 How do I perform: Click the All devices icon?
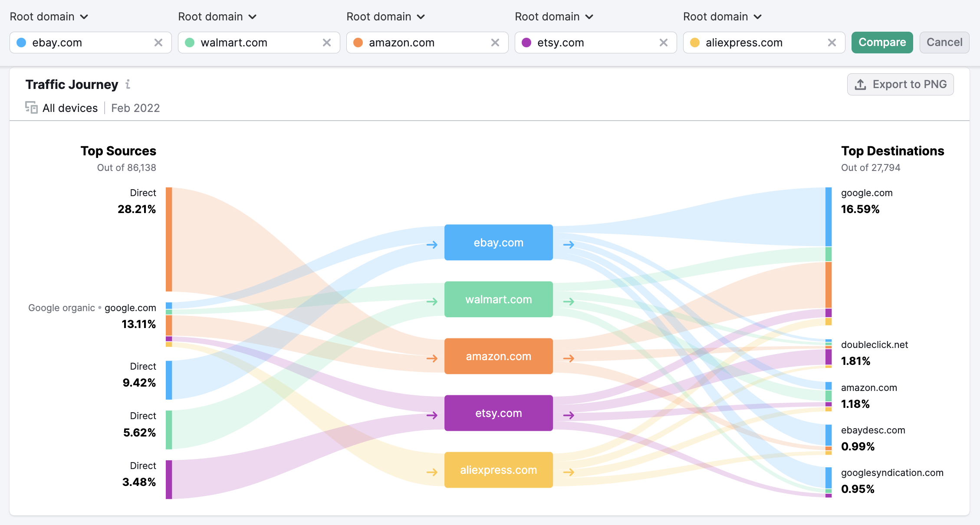(x=31, y=108)
